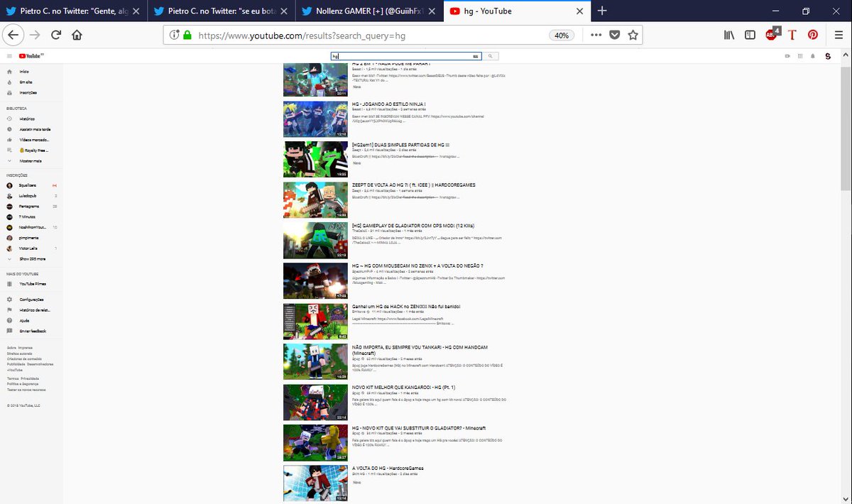Viewport: 852px width, 504px height.
Task: Bookmark this page with the star icon
Action: [x=633, y=35]
